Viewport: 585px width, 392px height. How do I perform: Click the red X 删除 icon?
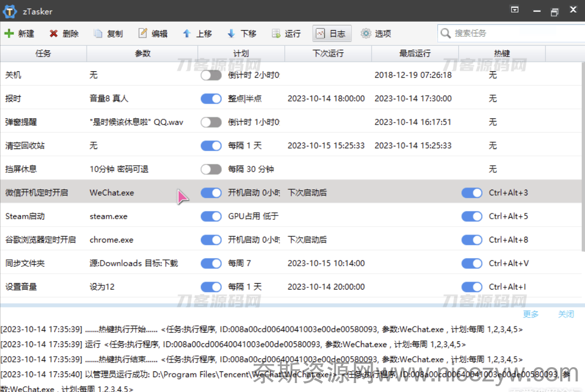pos(53,33)
